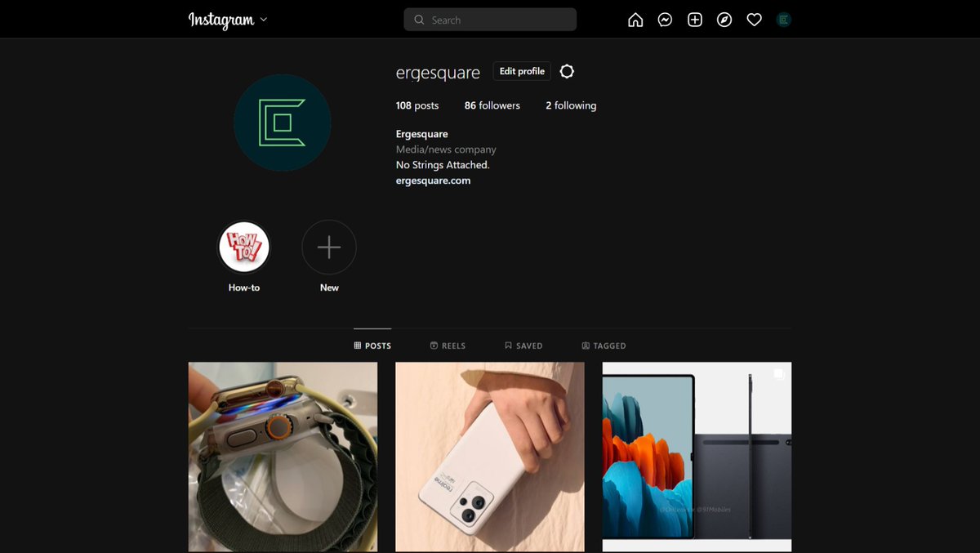980x553 pixels.
Task: Add a New story highlight
Action: click(329, 247)
